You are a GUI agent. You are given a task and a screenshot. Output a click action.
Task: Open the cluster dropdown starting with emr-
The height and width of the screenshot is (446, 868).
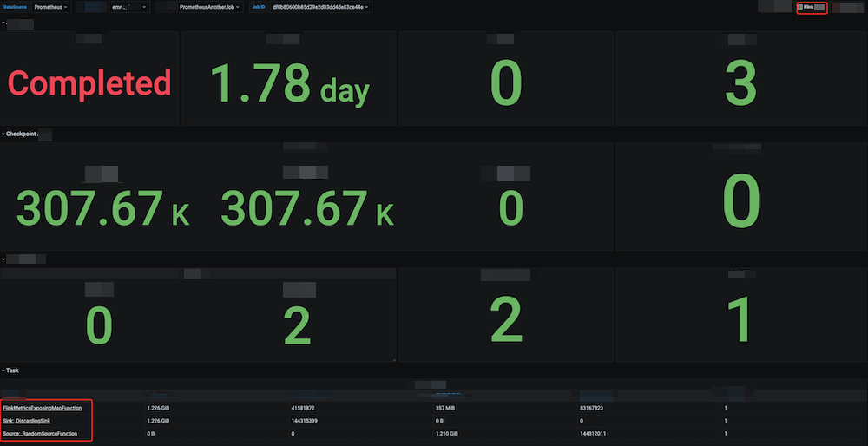tap(129, 7)
